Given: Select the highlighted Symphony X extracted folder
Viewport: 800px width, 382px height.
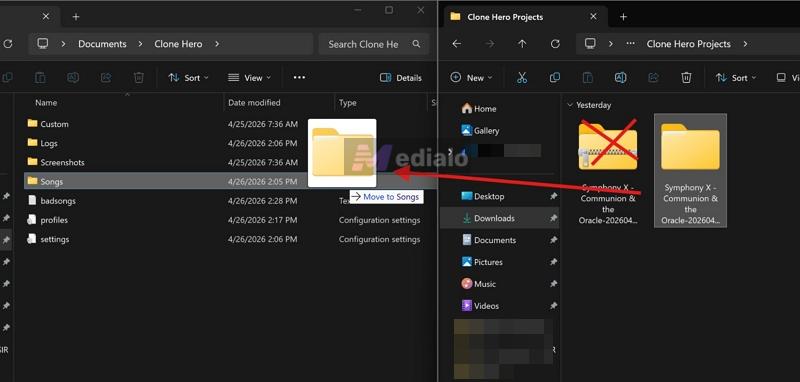Looking at the screenshot, I should click(690, 171).
